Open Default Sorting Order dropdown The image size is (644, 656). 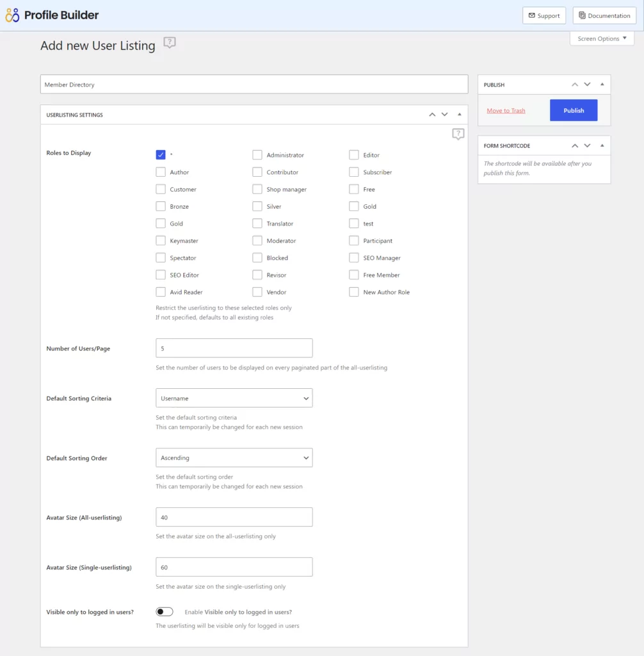click(x=234, y=457)
